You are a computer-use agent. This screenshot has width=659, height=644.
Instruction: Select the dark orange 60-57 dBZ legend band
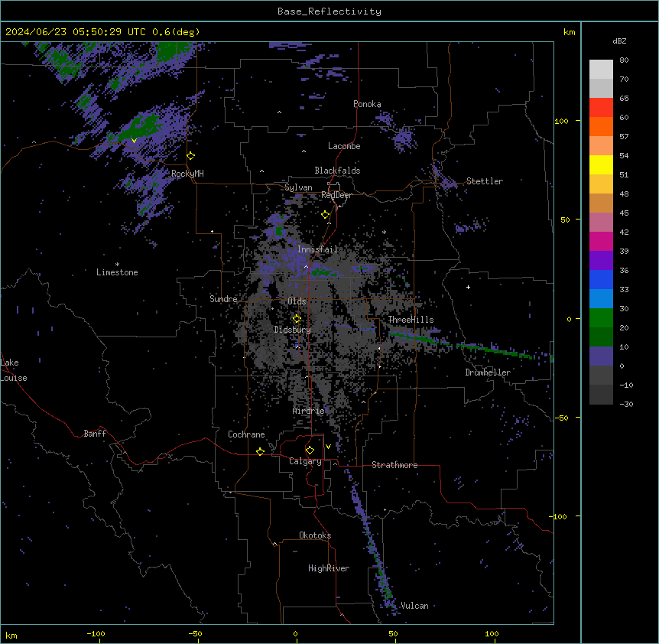(601, 126)
